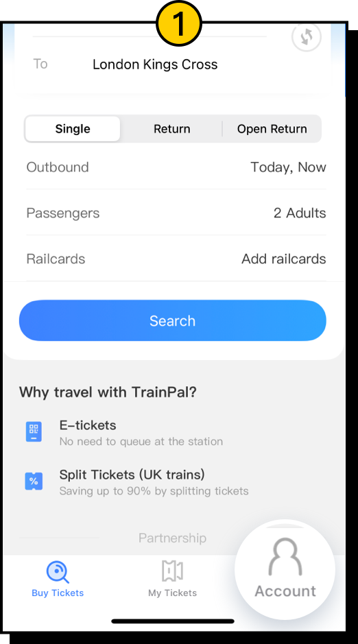The image size is (358, 644).
Task: Tap the Account label in the bottom bar
Action: coord(285,591)
